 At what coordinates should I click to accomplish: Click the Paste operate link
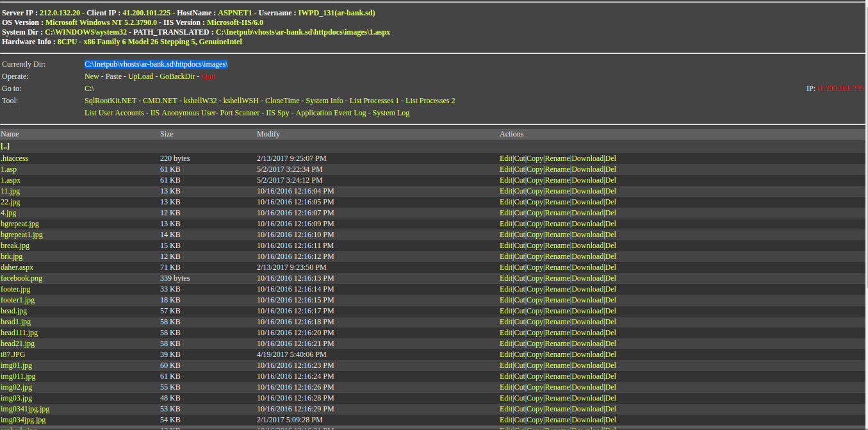tap(113, 76)
